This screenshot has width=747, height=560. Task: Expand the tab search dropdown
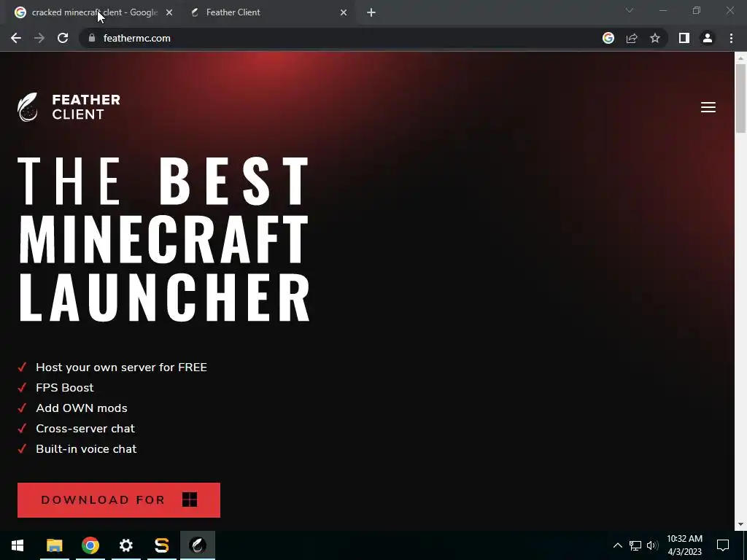tap(630, 10)
